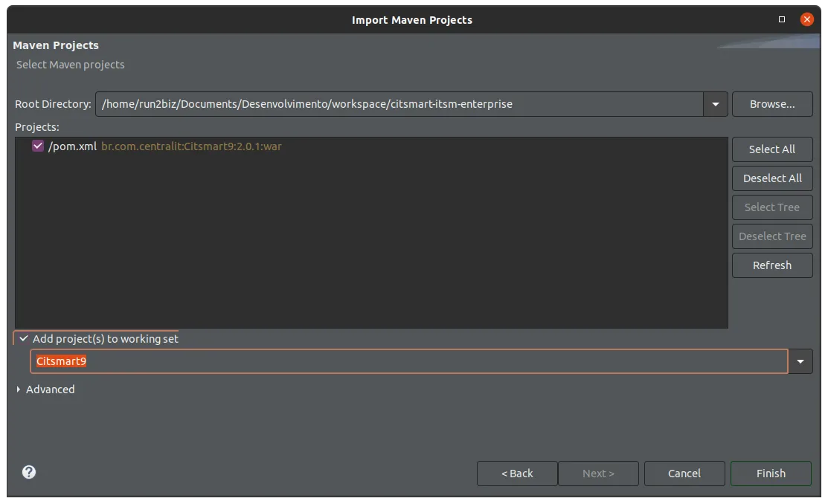This screenshot has width=828, height=504.
Task: Refresh the projects list
Action: pyautogui.click(x=772, y=265)
